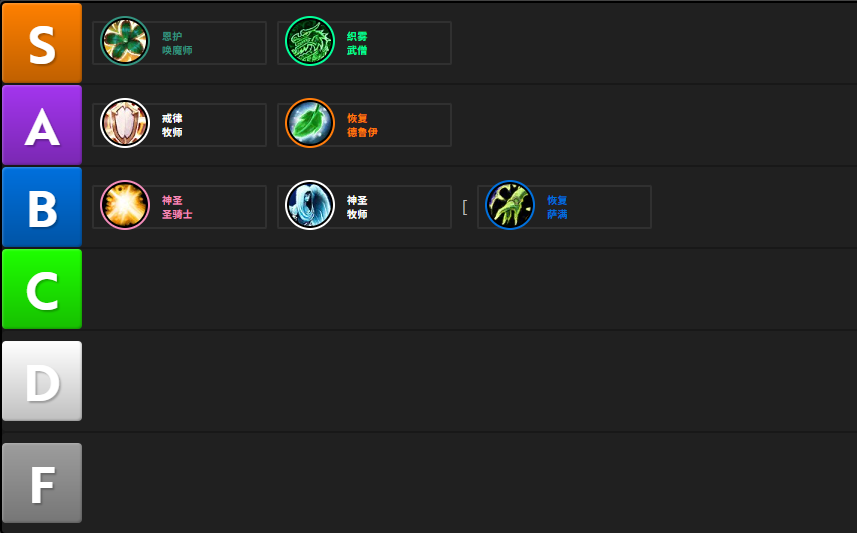The width and height of the screenshot is (857, 533).
Task: Select the green C tier label
Action: pyautogui.click(x=42, y=289)
